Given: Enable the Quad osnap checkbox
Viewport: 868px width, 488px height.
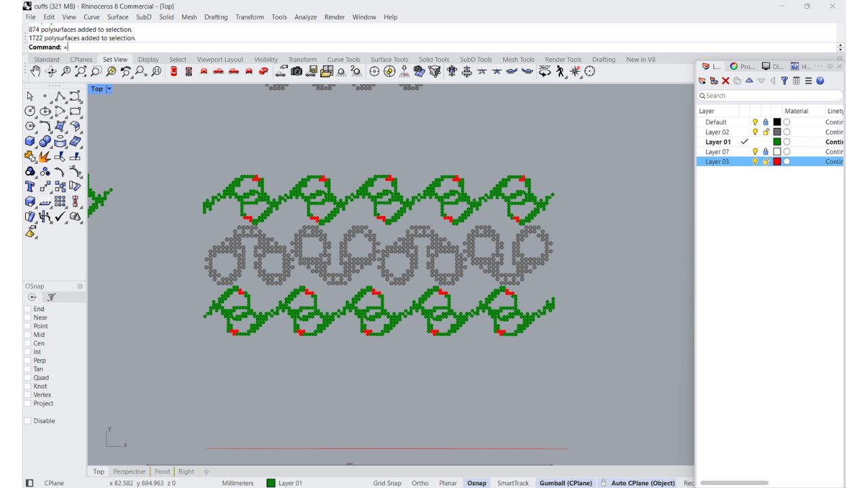Looking at the screenshot, I should [x=28, y=378].
